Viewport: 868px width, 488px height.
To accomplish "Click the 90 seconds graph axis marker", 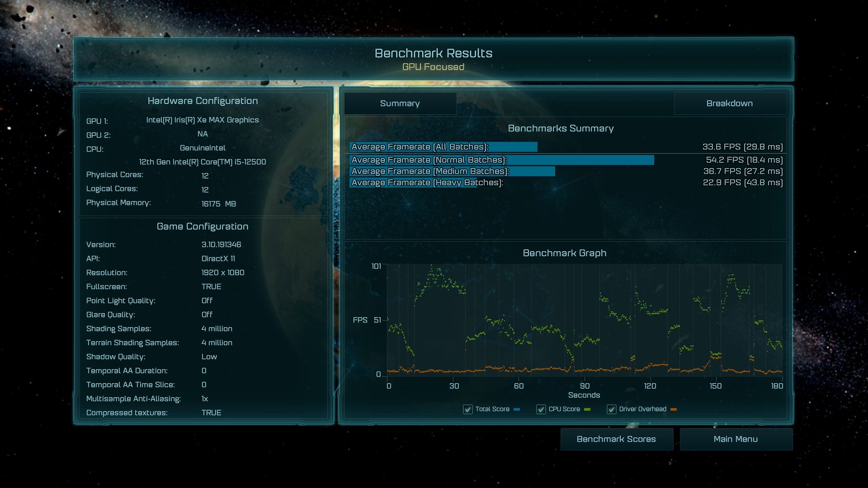I will [585, 386].
